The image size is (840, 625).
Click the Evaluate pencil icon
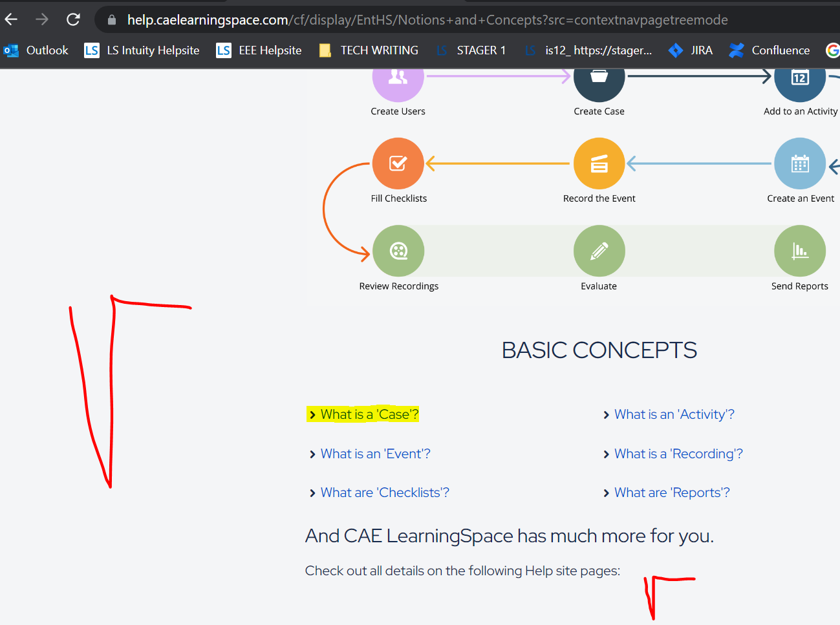tap(599, 251)
